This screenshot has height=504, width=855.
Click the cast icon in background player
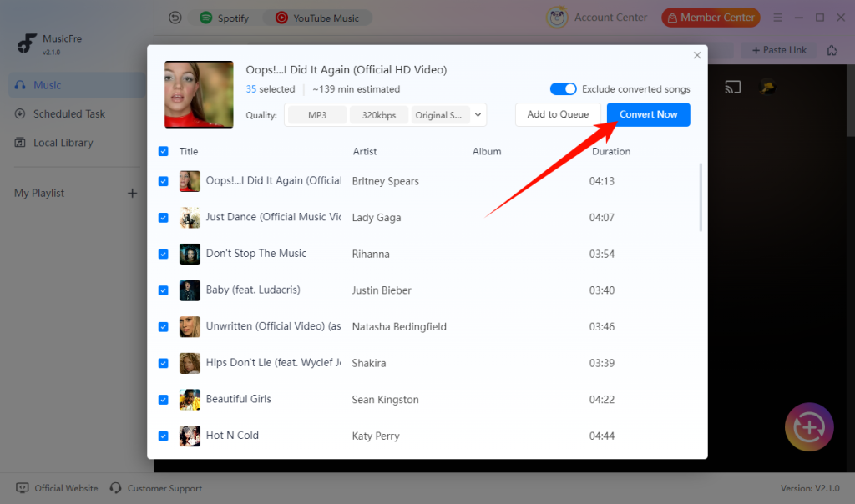[733, 87]
